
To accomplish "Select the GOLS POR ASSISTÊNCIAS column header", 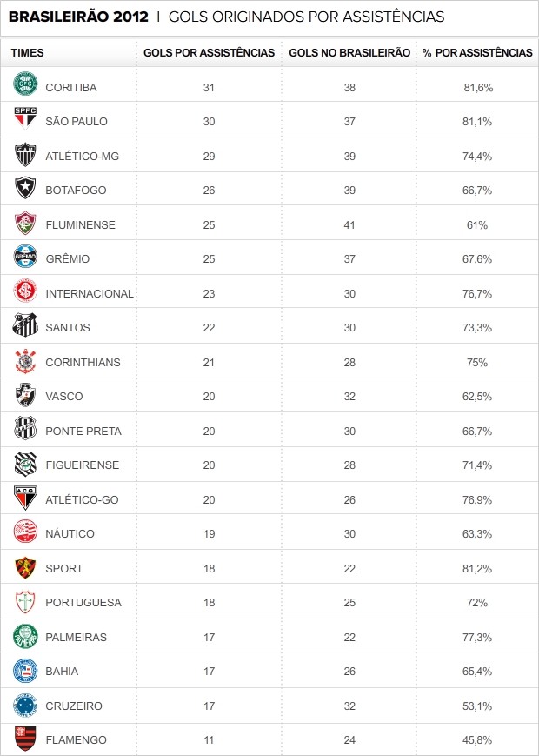I will click(x=209, y=53).
